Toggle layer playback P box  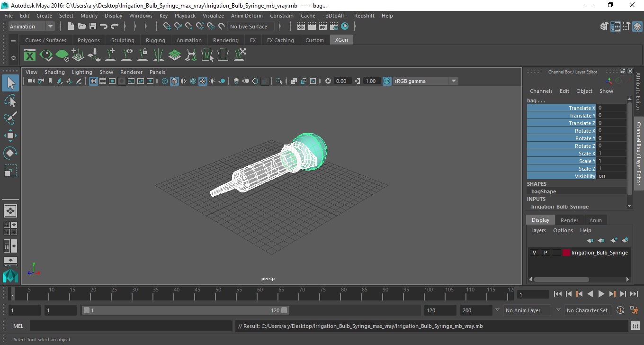pos(546,253)
